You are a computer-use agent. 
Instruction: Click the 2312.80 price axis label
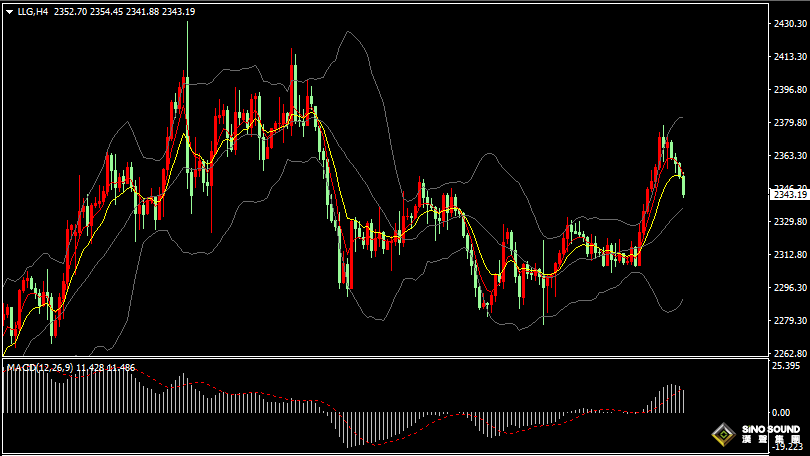[789, 255]
